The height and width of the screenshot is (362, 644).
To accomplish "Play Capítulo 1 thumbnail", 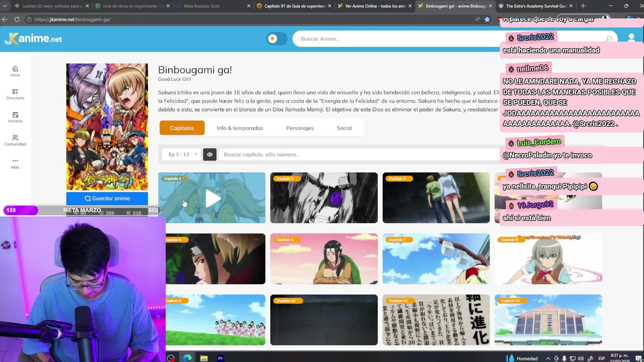I will click(x=212, y=198).
